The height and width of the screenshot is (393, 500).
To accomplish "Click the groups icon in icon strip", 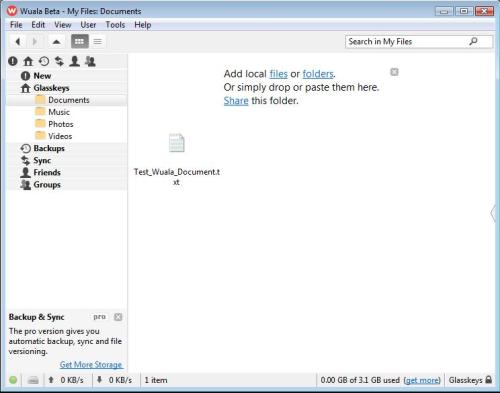I will pos(90,61).
